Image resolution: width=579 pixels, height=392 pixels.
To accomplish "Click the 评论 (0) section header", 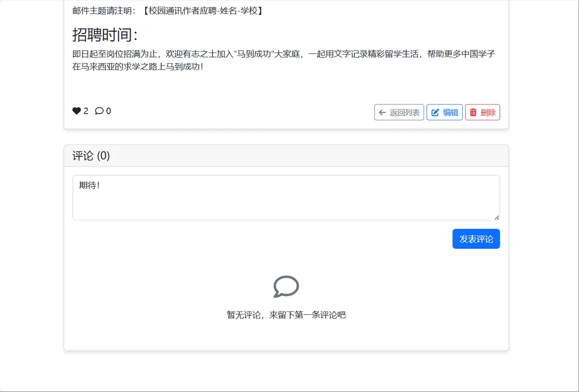I will 286,156.
